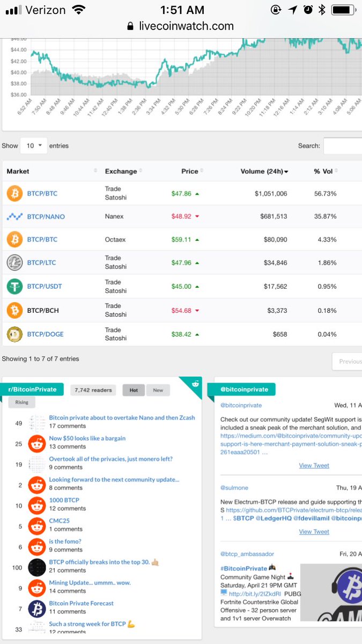The height and width of the screenshot is (644, 362).
Task: Click avatar next to 'Now $50 looks like a bargain'
Action: [x=37, y=443]
